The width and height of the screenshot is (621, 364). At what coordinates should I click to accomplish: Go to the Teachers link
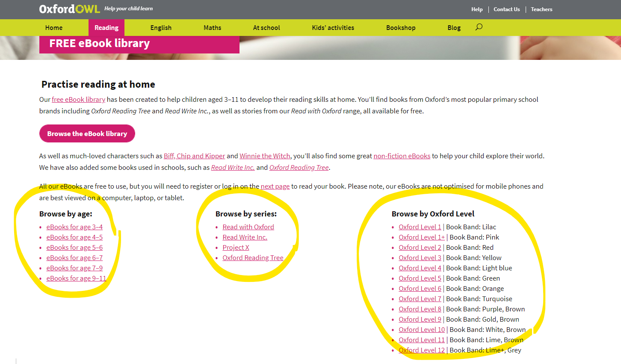(x=541, y=9)
